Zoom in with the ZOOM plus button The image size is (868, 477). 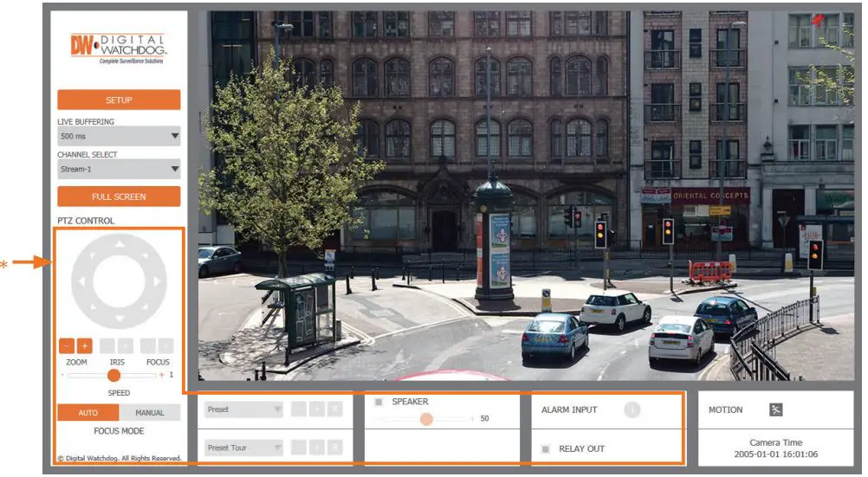(85, 346)
